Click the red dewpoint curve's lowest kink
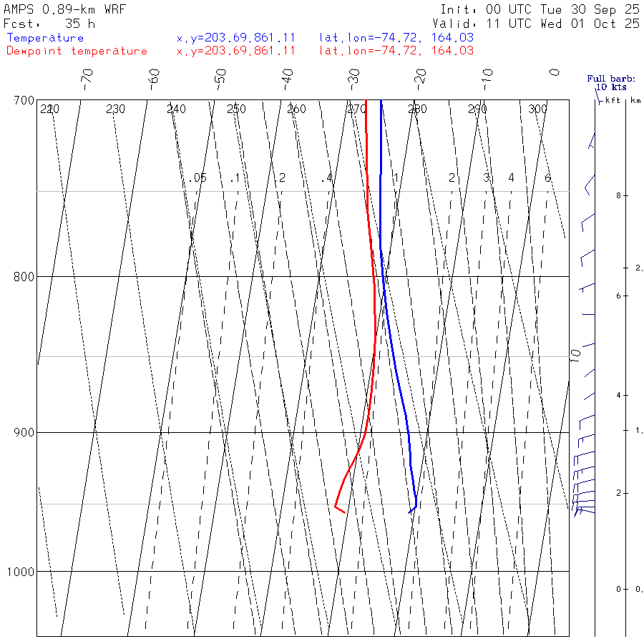644x644 pixels. click(336, 507)
